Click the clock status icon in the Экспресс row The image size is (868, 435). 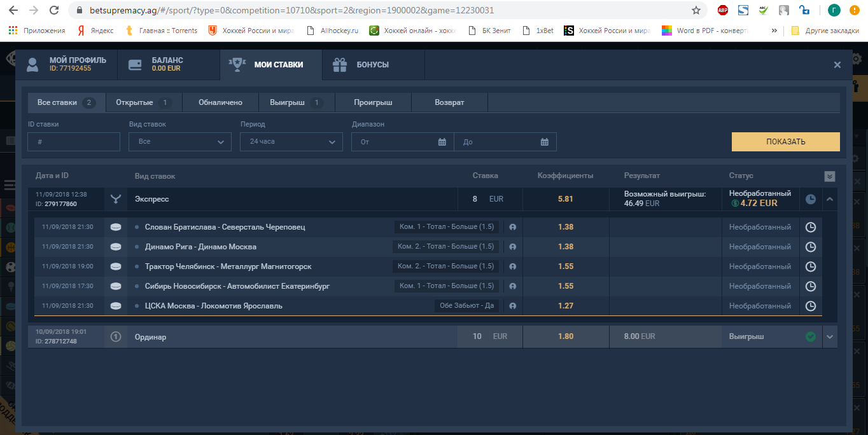(811, 199)
